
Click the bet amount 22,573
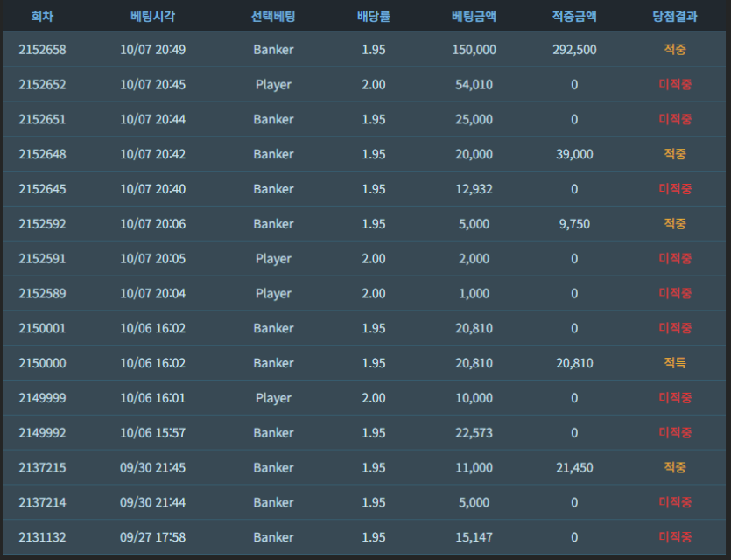pos(474,433)
